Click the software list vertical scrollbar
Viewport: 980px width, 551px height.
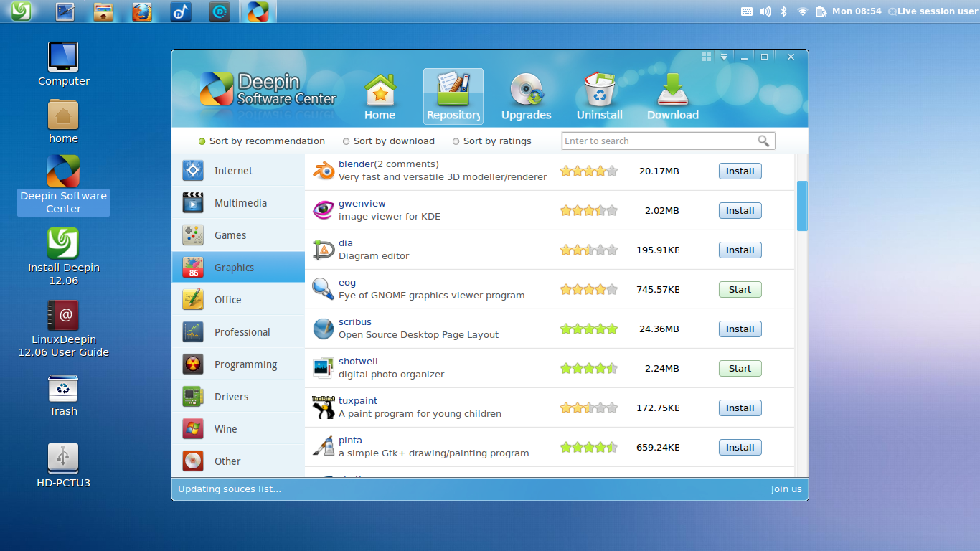[x=802, y=206]
